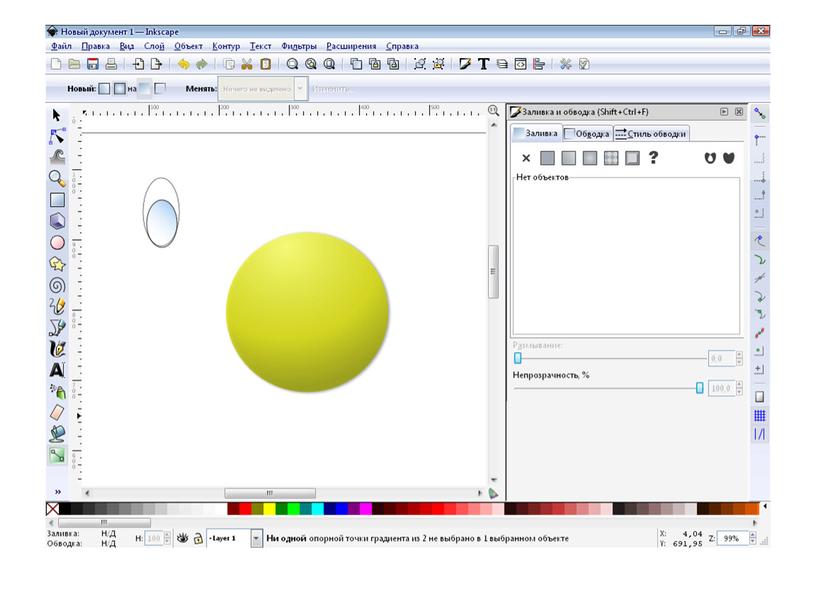Increase opacity value stepper
This screenshot has height=613, width=816.
pos(740,385)
